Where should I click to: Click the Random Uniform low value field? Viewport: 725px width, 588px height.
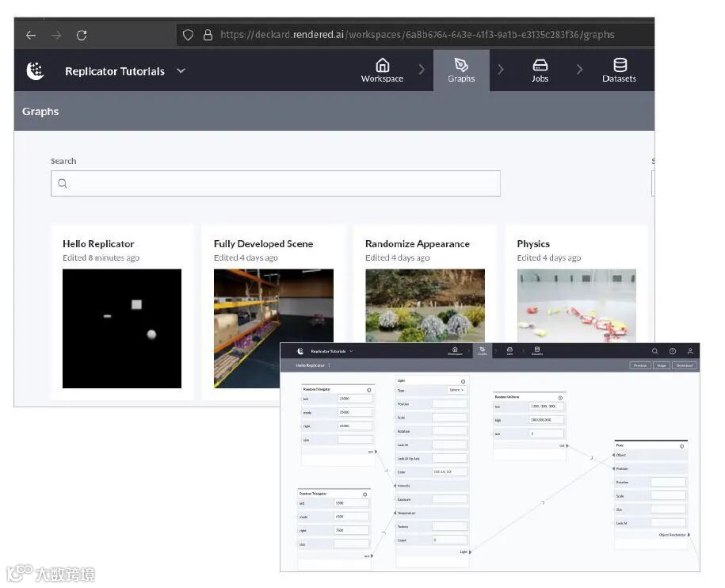click(546, 407)
